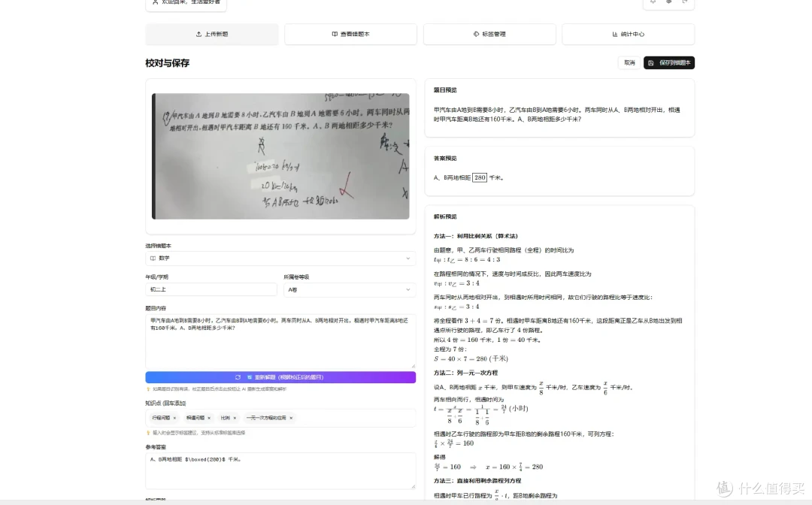Go to the 标签管理 tab
The width and height of the screenshot is (812, 505).
point(489,34)
